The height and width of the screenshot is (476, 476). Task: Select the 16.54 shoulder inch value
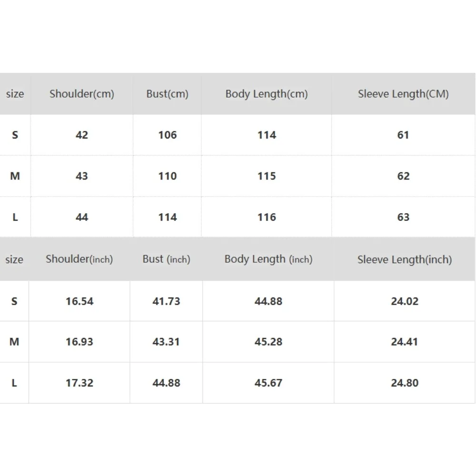(79, 301)
